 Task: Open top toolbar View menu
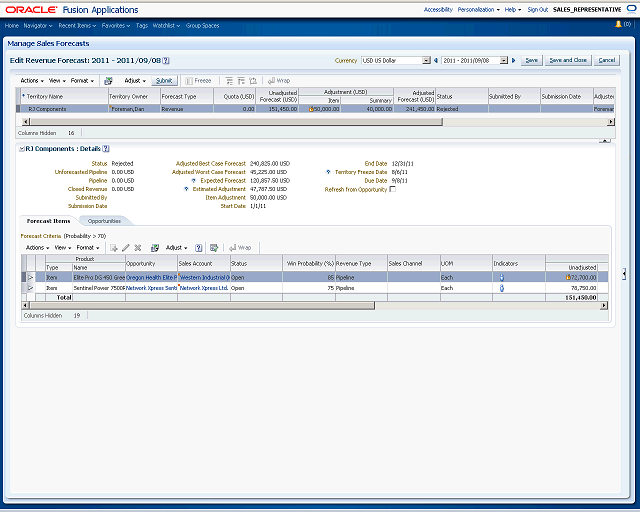(57, 81)
